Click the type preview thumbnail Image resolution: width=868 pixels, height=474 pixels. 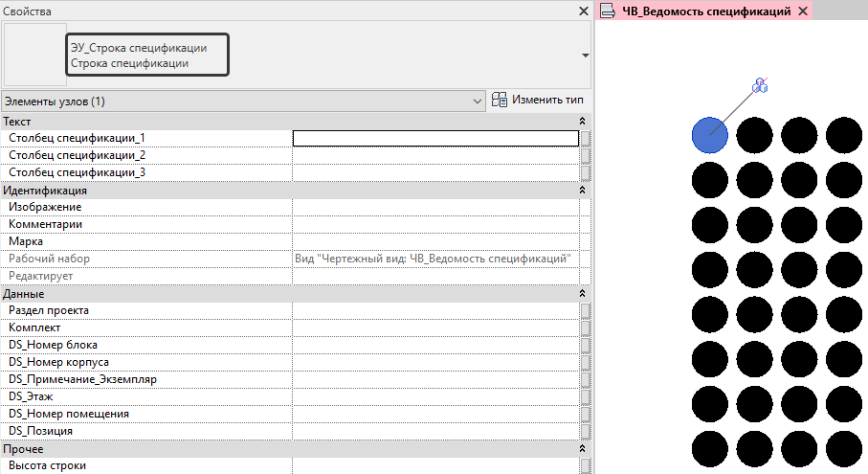[x=34, y=56]
